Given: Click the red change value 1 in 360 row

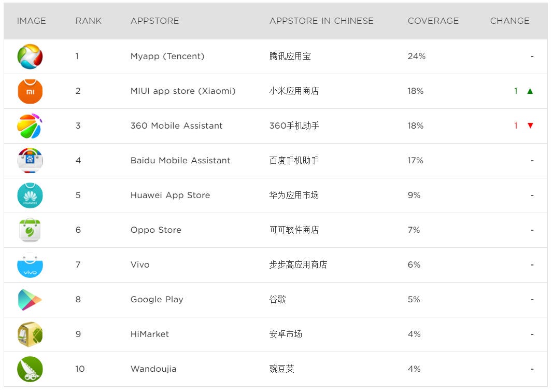Looking at the screenshot, I should pos(516,125).
